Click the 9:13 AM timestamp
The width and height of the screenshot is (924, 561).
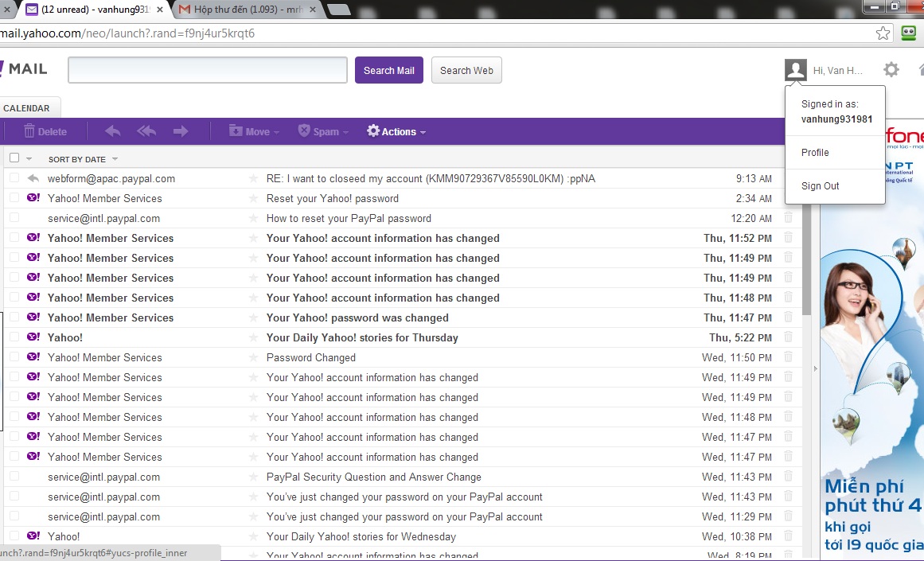pyautogui.click(x=754, y=178)
